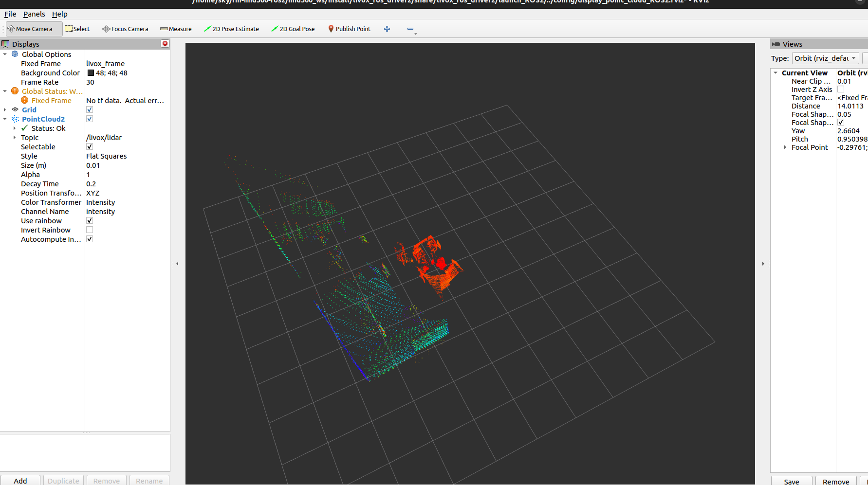Click the Views panel camera icon
The width and height of the screenshot is (868, 485).
click(x=776, y=44)
